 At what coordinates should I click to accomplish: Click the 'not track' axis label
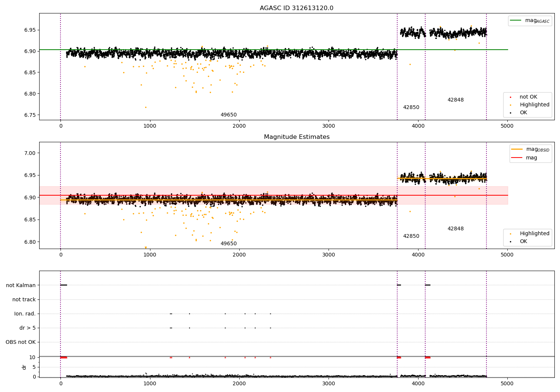click(x=24, y=300)
